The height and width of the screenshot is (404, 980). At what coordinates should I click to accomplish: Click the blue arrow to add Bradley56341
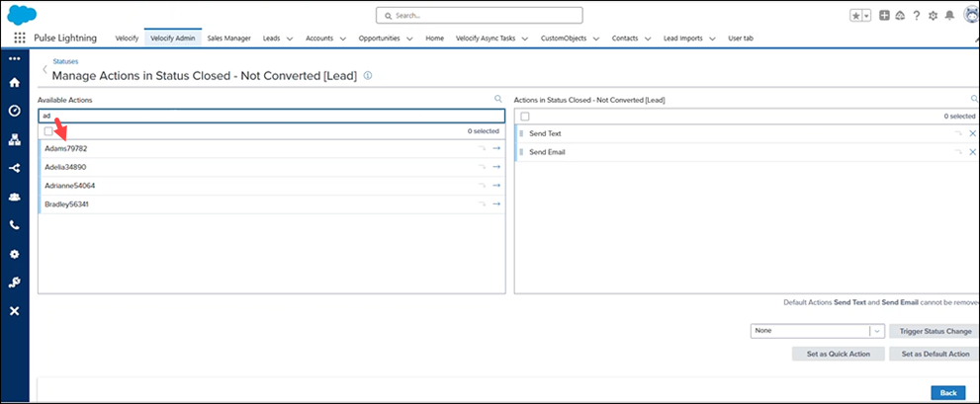496,204
